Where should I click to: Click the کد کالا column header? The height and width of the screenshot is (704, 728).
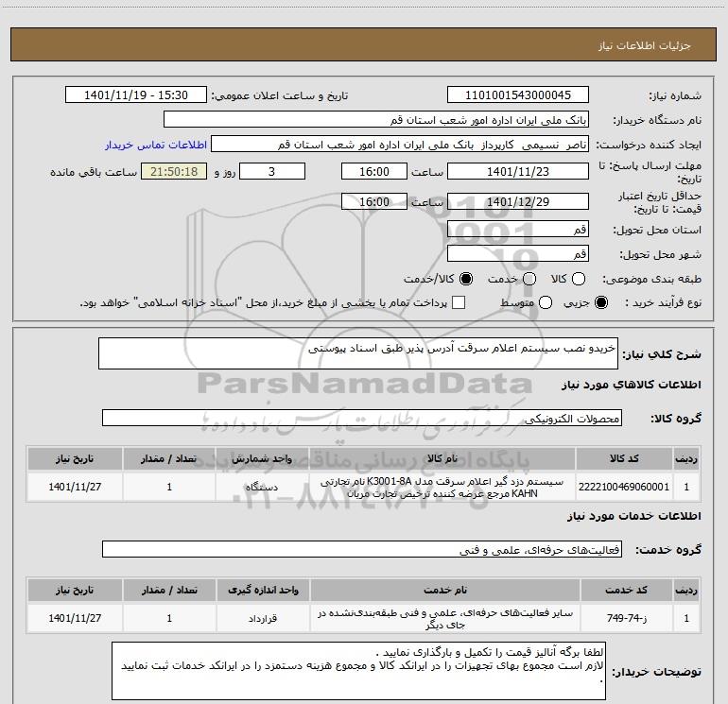(624, 458)
